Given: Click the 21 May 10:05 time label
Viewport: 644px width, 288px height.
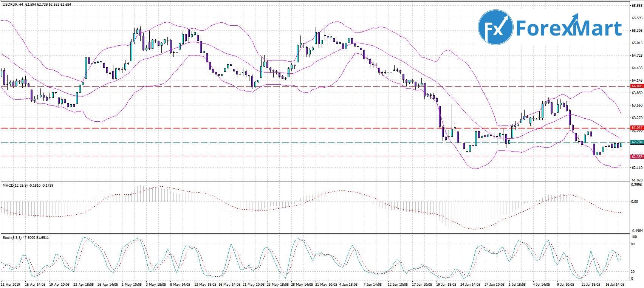Looking at the screenshot, I should [253, 284].
